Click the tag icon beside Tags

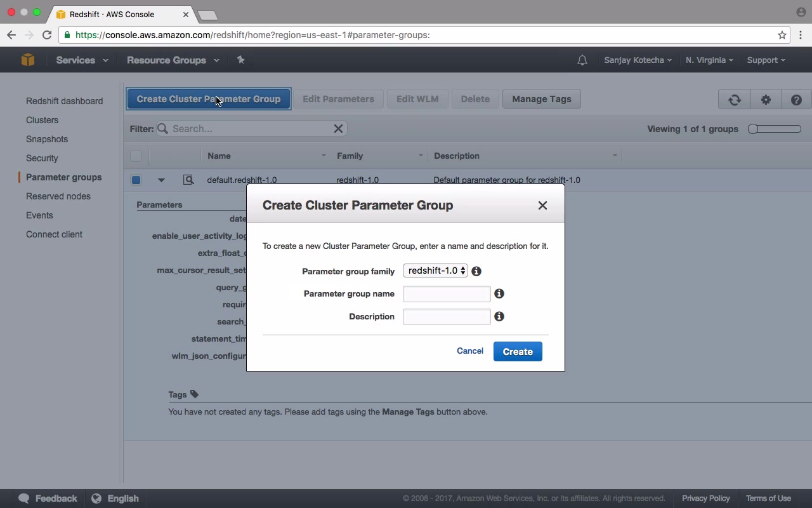pyautogui.click(x=194, y=394)
